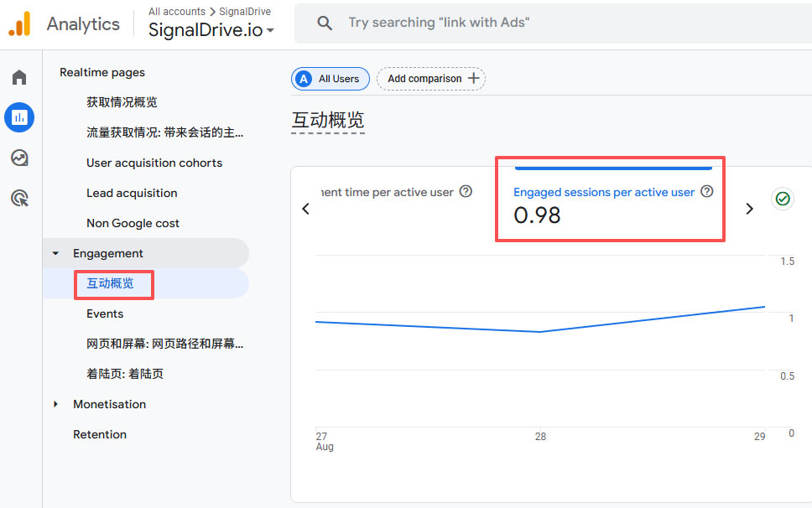The height and width of the screenshot is (508, 812).
Task: Open the SignalDrive.io account dropdown
Action: point(211,30)
